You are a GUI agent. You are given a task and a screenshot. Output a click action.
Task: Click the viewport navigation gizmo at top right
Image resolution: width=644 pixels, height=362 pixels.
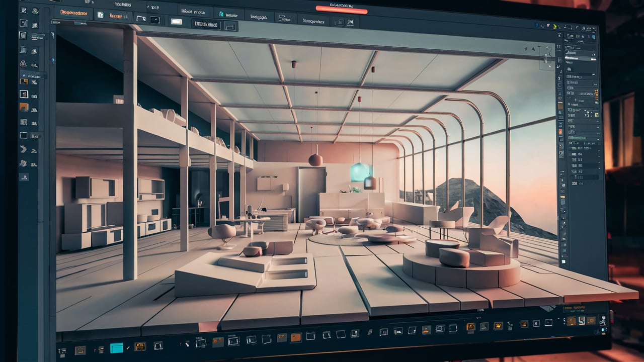pos(546,58)
